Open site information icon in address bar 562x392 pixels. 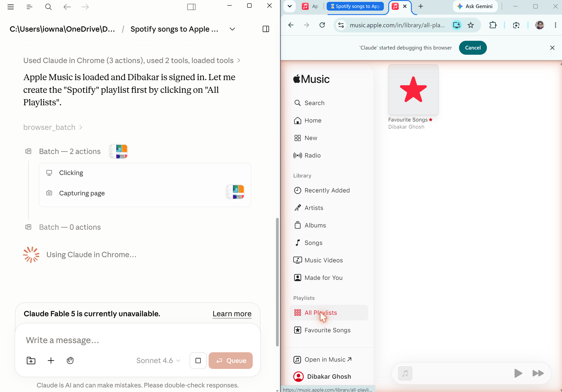(341, 25)
